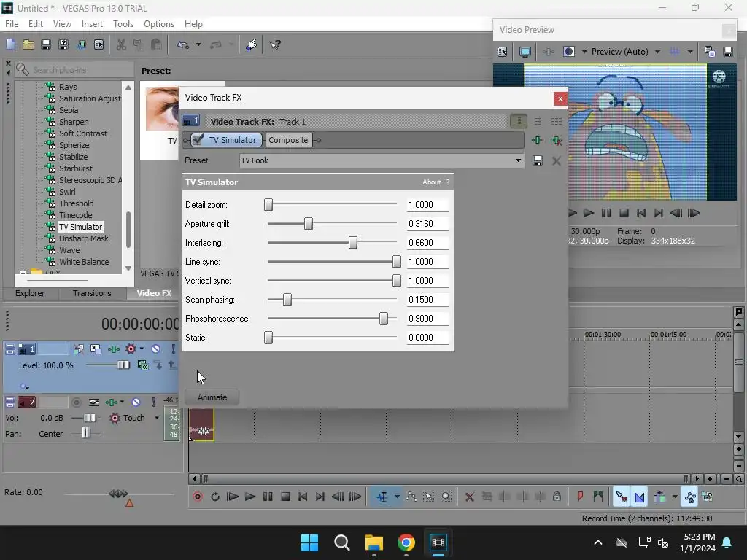Viewport: 747px width, 560px height.
Task: Click the Phosphorescence slider handle
Action: tap(384, 319)
